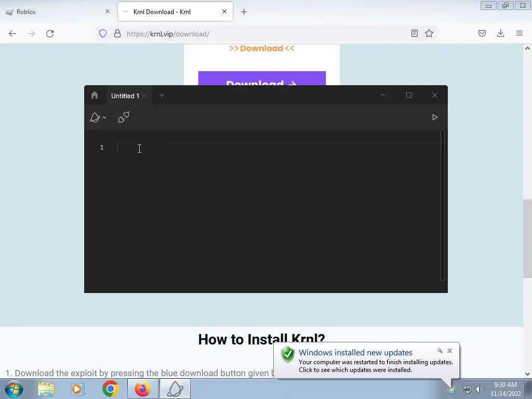Open Google Chrome from taskbar
532x399 pixels.
point(110,389)
